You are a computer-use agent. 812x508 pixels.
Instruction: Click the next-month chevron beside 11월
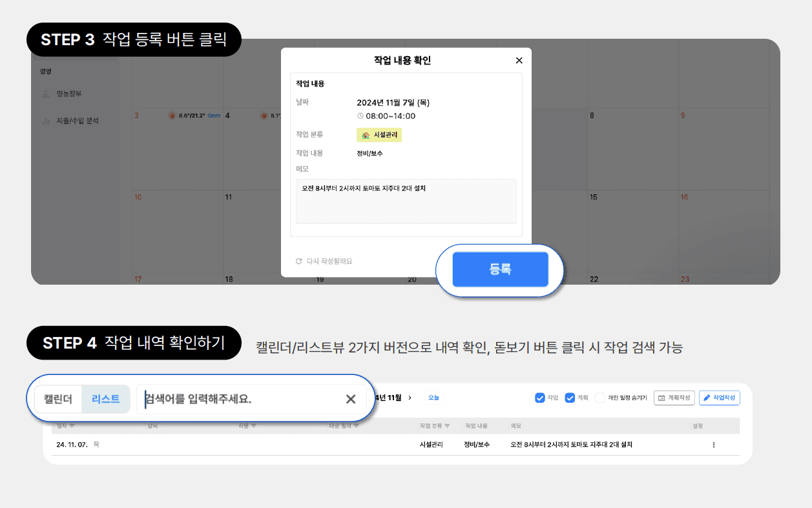408,397
